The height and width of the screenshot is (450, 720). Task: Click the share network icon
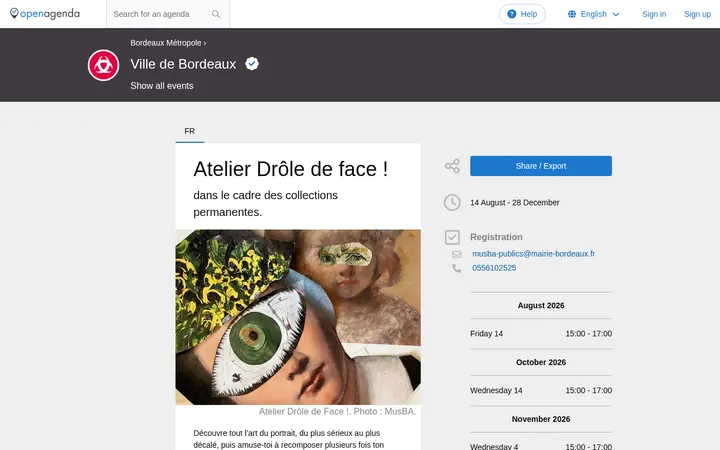pyautogui.click(x=452, y=166)
